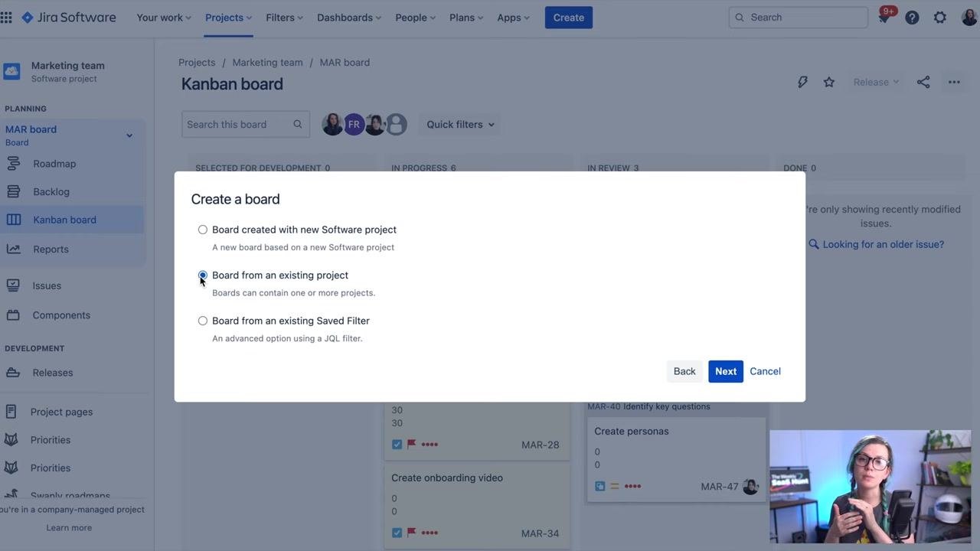Click the Marketing team breadcrumb
Screen dimensions: 980x551
point(267,62)
